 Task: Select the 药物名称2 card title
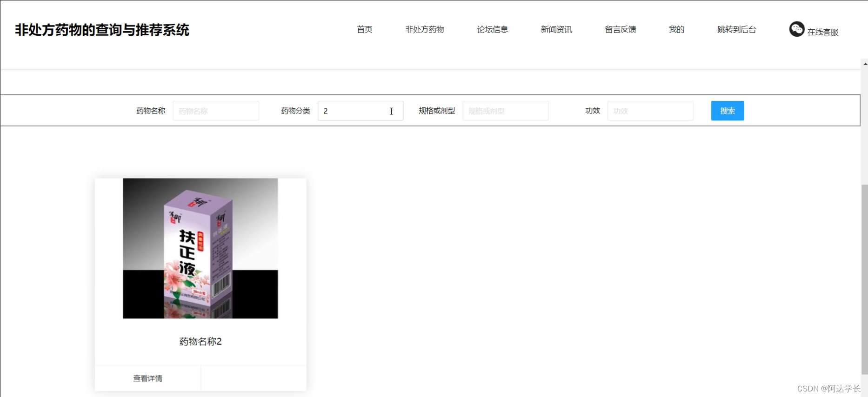pyautogui.click(x=200, y=341)
